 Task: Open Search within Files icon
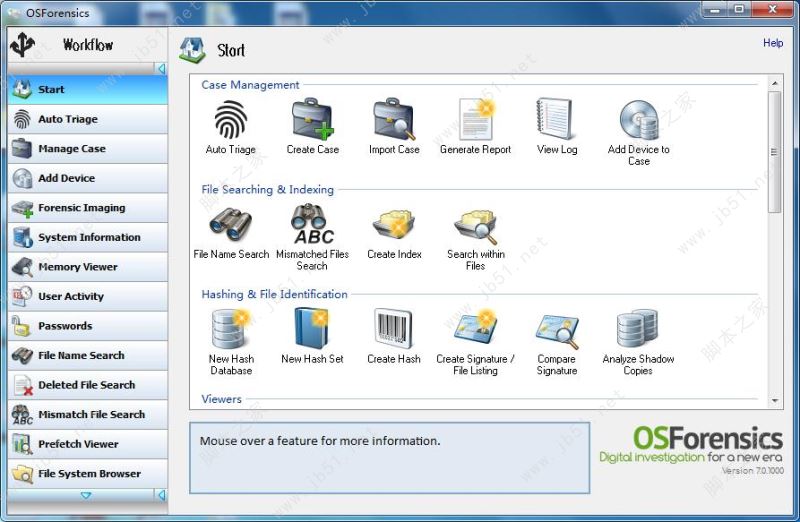click(476, 226)
